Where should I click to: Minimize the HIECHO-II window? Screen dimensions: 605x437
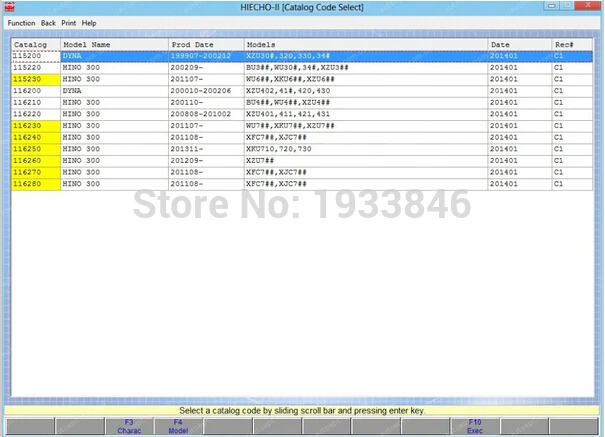[552, 5]
